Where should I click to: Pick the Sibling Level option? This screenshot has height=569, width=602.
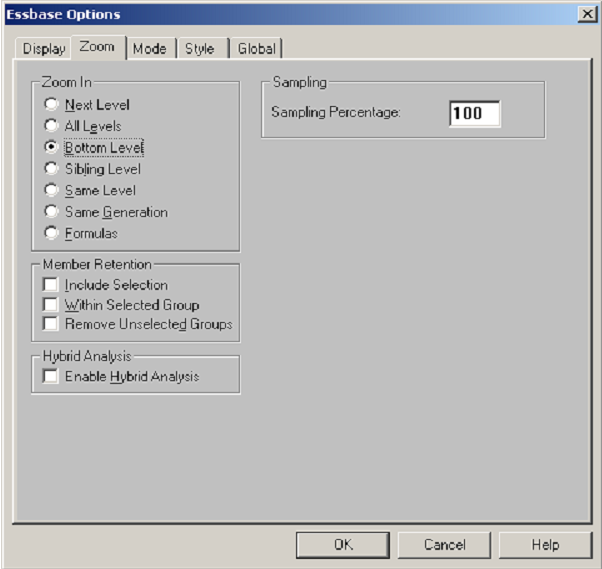[51, 168]
